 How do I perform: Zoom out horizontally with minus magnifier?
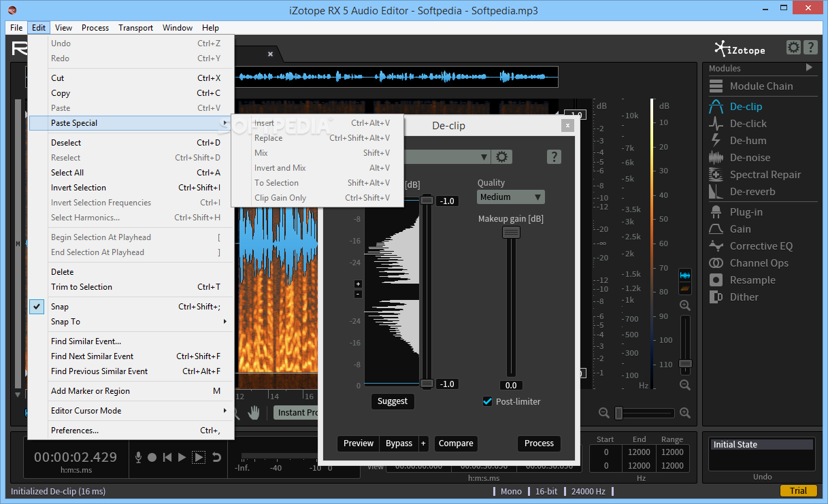(603, 413)
